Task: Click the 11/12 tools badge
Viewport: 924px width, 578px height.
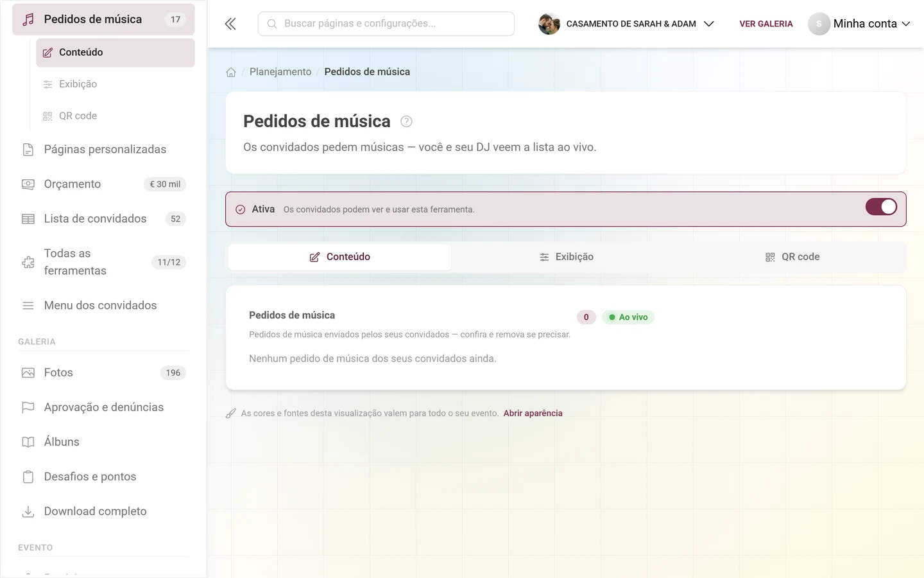Action: point(169,262)
